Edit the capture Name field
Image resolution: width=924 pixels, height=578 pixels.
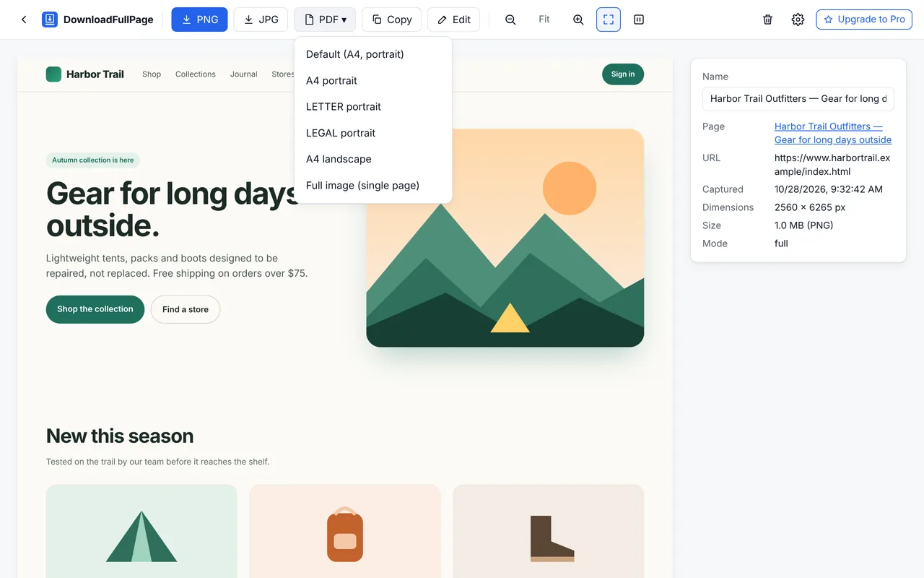click(798, 99)
